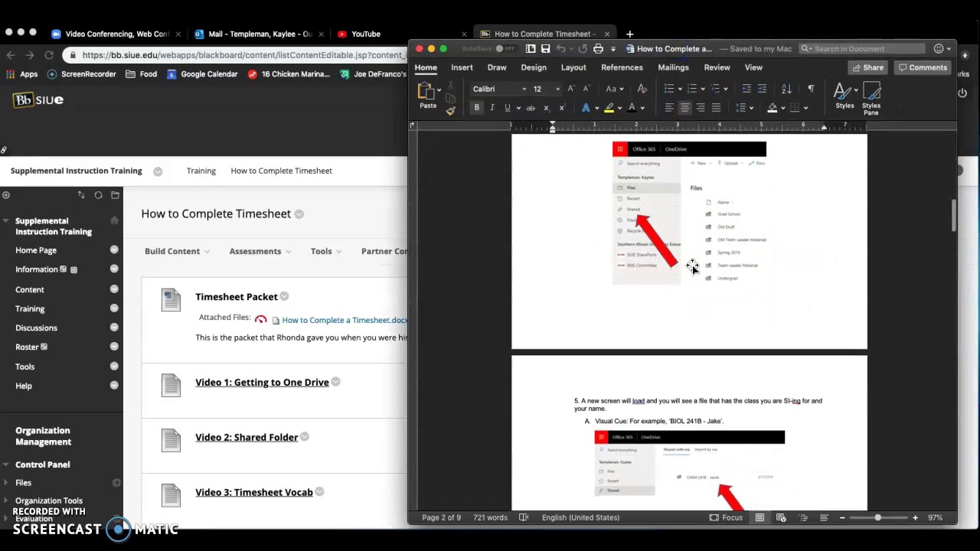Click the Comments button in Word
The image size is (980, 551).
(x=923, y=67)
